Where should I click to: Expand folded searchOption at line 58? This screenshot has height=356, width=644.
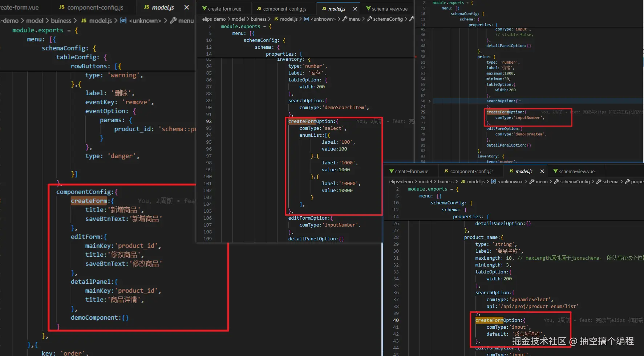(429, 101)
